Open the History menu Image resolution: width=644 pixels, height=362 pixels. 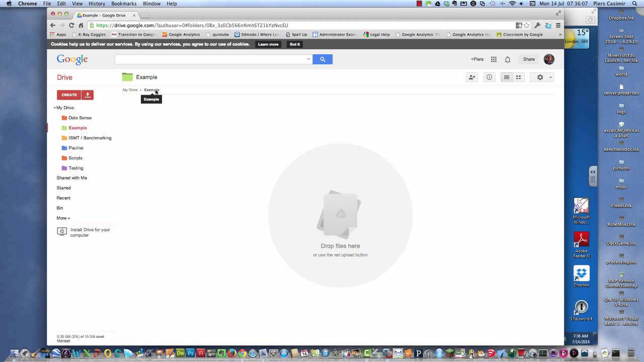click(97, 4)
